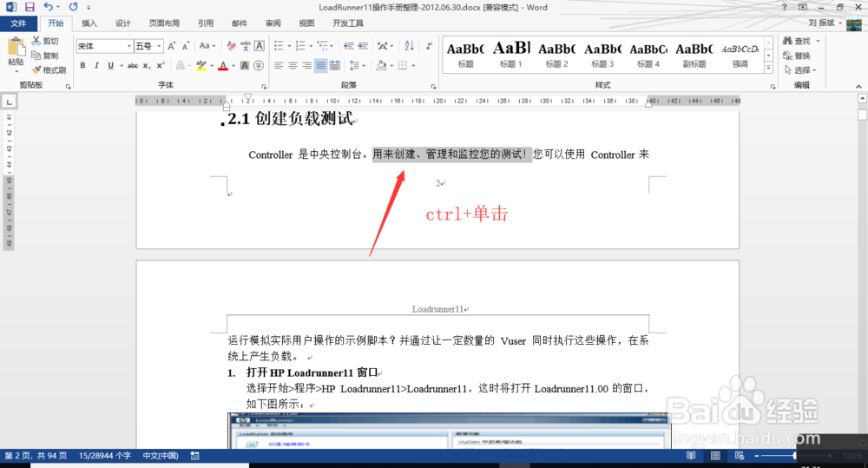Apply distributed alignment
The width and height of the screenshot is (868, 468).
click(335, 65)
